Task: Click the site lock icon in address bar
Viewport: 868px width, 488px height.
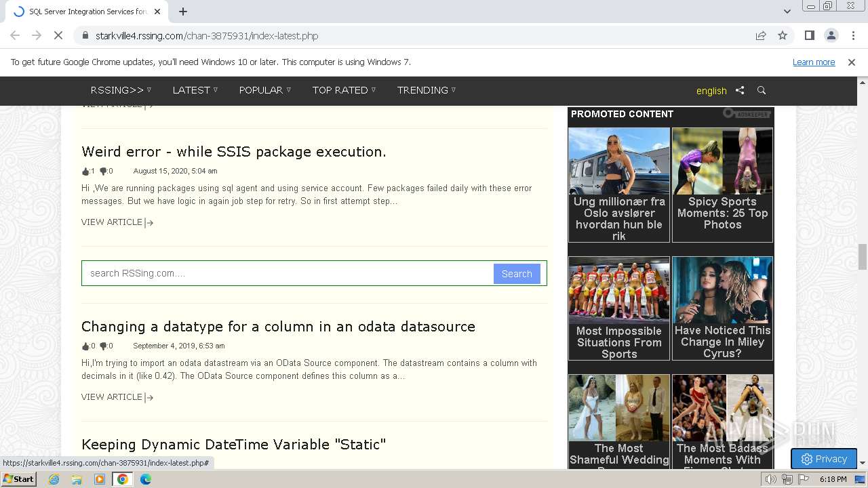Action: point(85,36)
